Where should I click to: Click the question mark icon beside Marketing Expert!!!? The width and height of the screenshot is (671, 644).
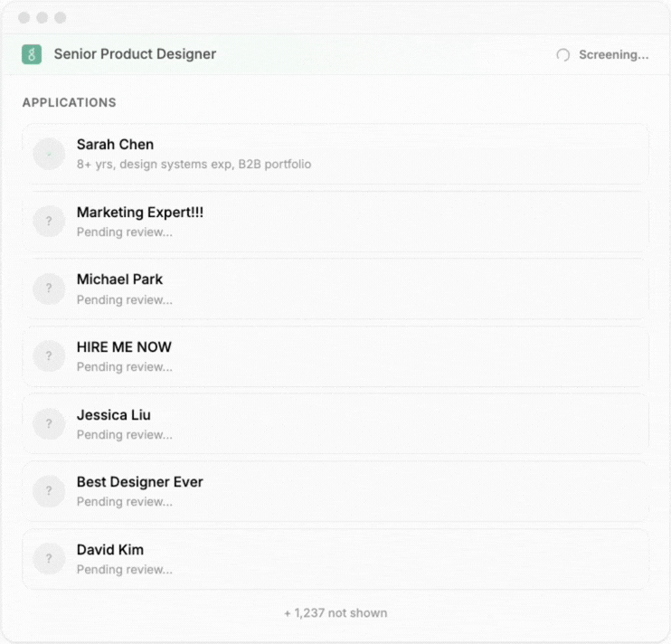coord(49,222)
